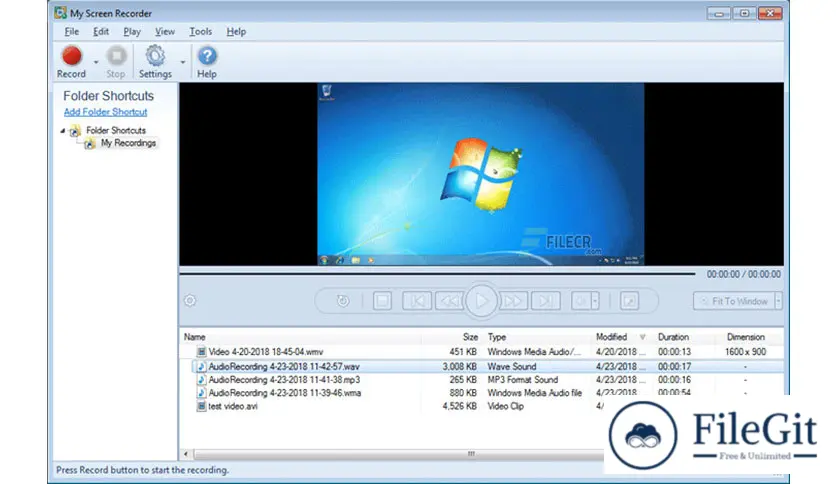This screenshot has height=484, width=836.
Task: Jump to end with skip-next button
Action: pyautogui.click(x=545, y=301)
